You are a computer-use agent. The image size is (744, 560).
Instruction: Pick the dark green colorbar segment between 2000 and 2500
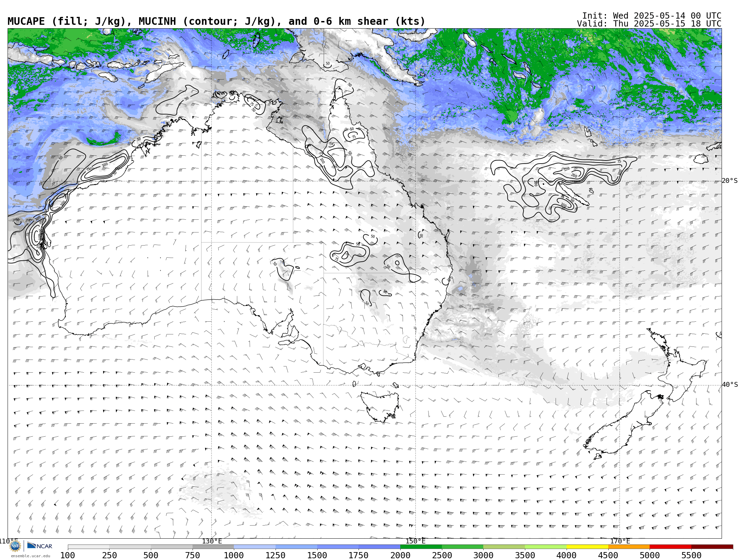(421, 547)
